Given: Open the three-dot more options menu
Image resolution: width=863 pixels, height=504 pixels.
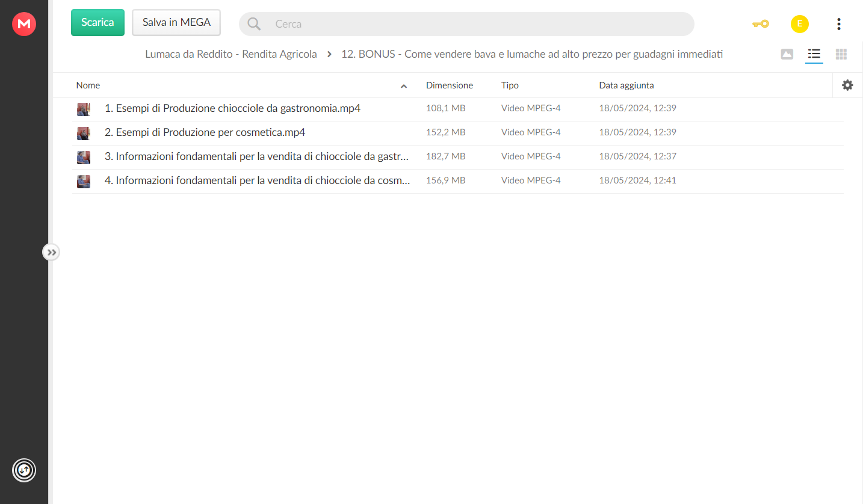Looking at the screenshot, I should (x=839, y=24).
